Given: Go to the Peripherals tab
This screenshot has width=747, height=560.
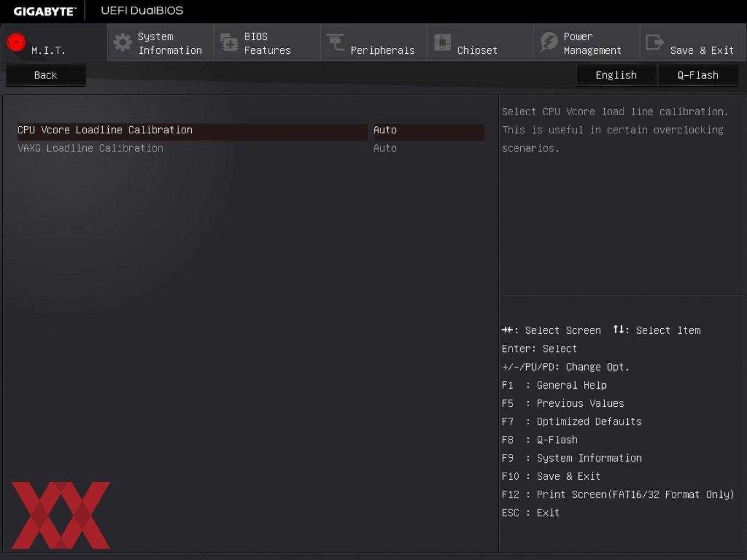Looking at the screenshot, I should [374, 42].
